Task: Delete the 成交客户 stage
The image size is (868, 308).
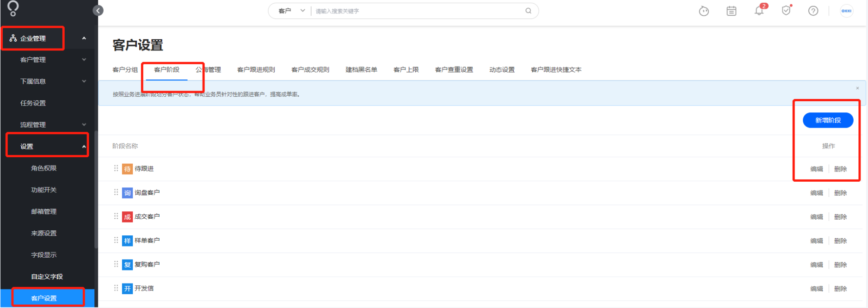Action: [840, 217]
